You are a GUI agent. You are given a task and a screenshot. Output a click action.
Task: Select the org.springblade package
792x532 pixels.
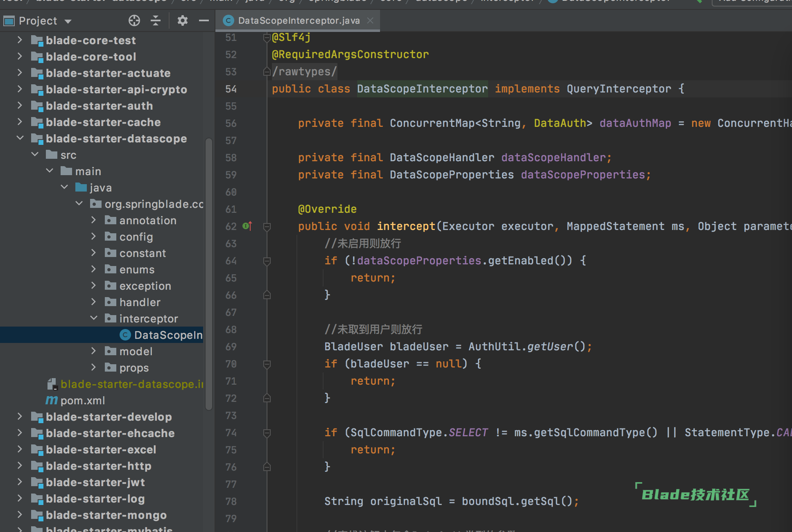(x=154, y=204)
